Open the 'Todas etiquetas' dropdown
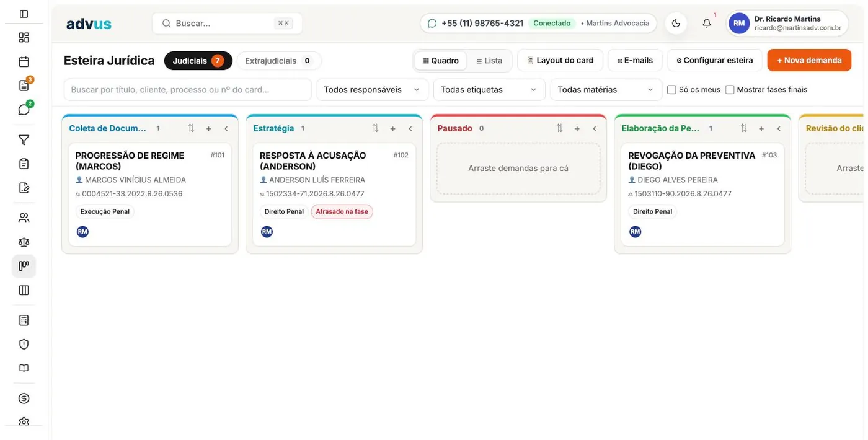The width and height of the screenshot is (868, 440). [x=489, y=90]
